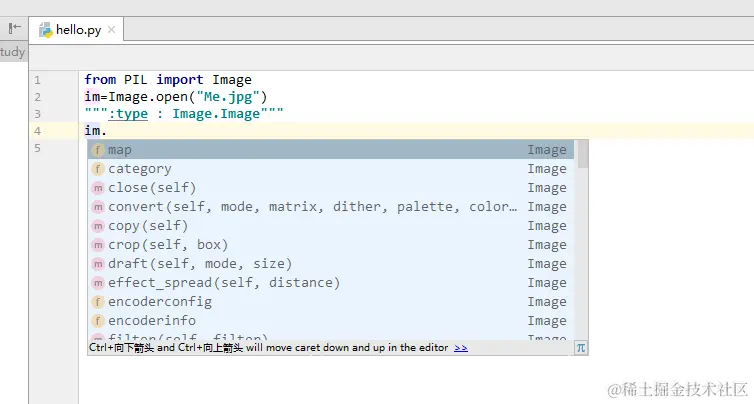Click the method icon beside convert

click(98, 207)
